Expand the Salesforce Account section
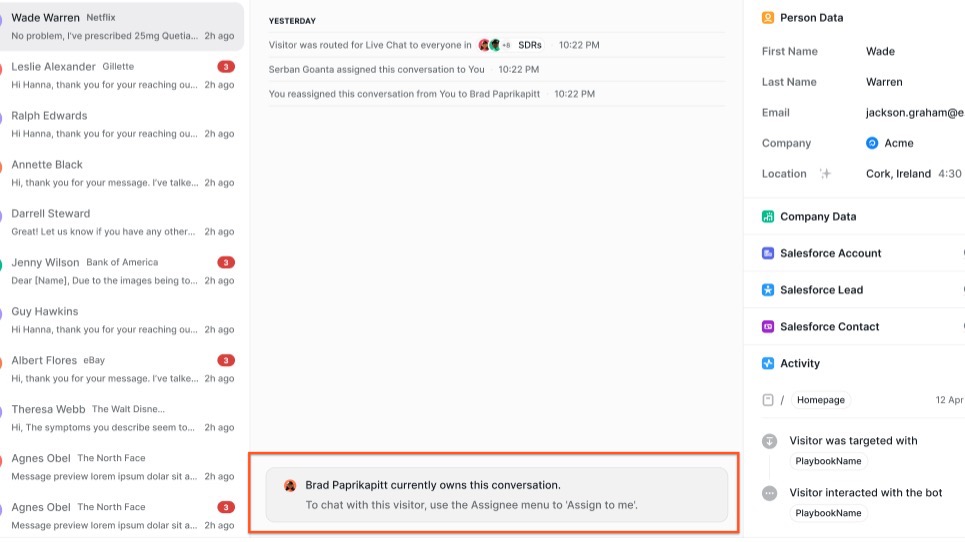This screenshot has width=965, height=542. 830,254
